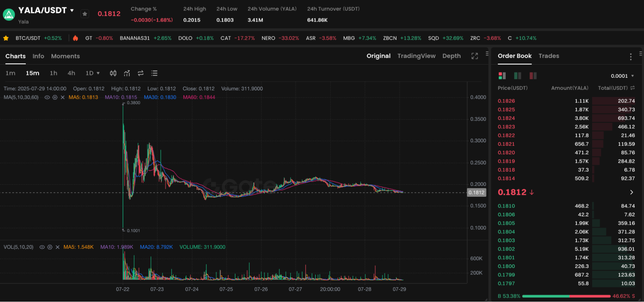This screenshot has height=302, width=644.
Task: Open panel menu at order book right edge
Action: [x=640, y=54]
